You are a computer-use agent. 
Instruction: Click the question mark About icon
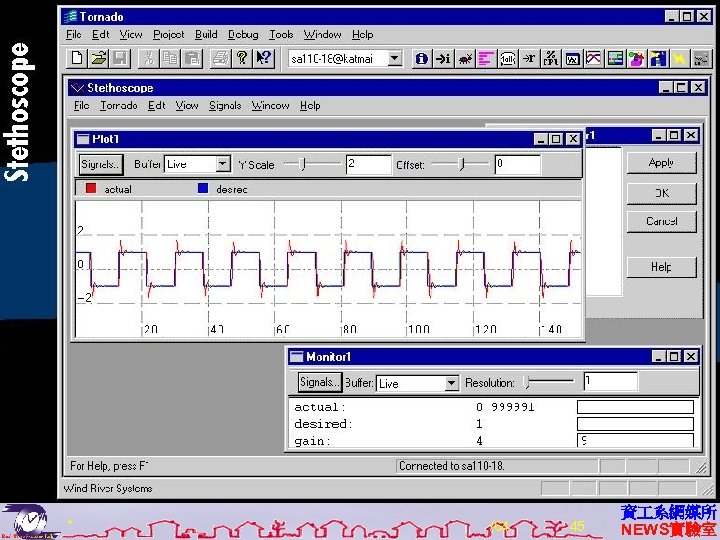point(242,58)
